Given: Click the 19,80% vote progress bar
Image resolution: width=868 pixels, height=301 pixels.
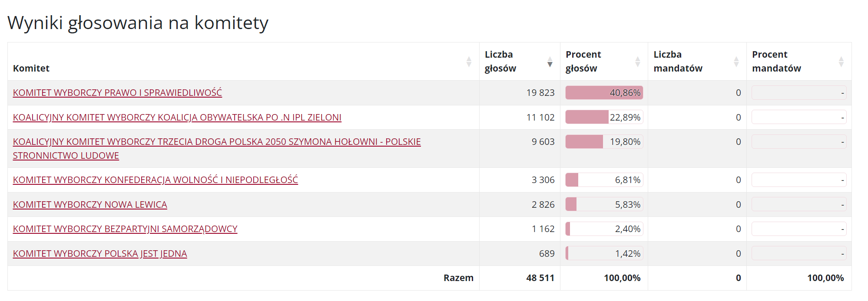Looking at the screenshot, I should [x=604, y=142].
